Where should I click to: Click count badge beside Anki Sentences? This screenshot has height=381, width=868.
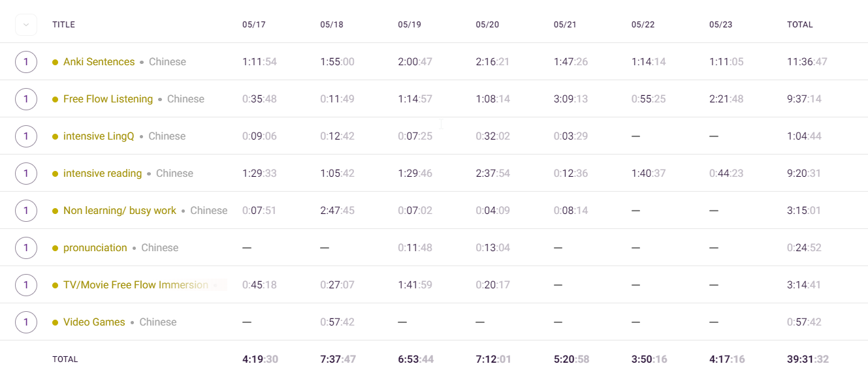[26, 62]
